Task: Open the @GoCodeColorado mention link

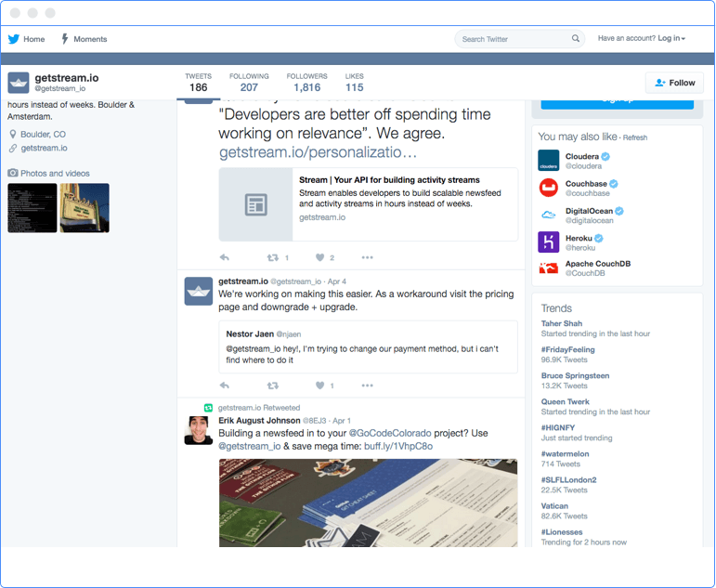Action: 390,433
